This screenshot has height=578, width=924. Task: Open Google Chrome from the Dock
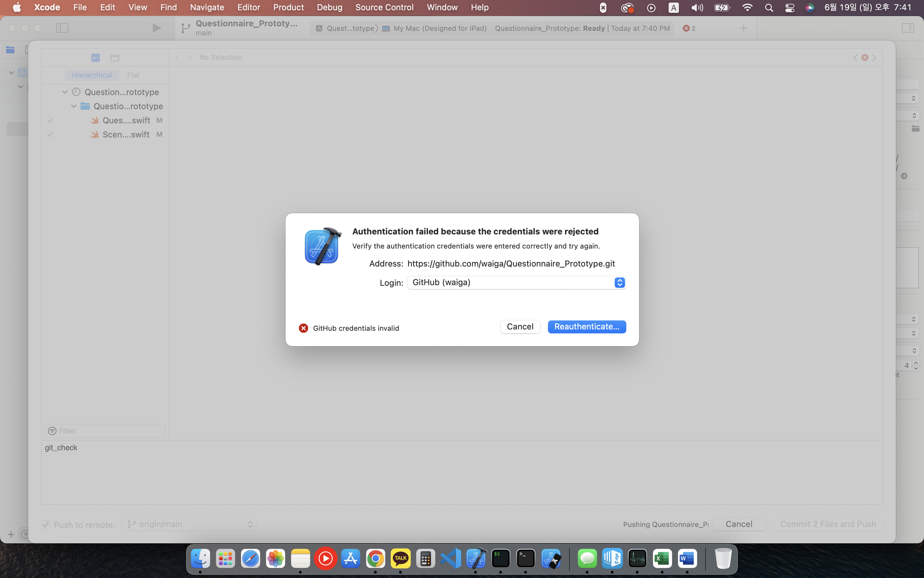375,558
